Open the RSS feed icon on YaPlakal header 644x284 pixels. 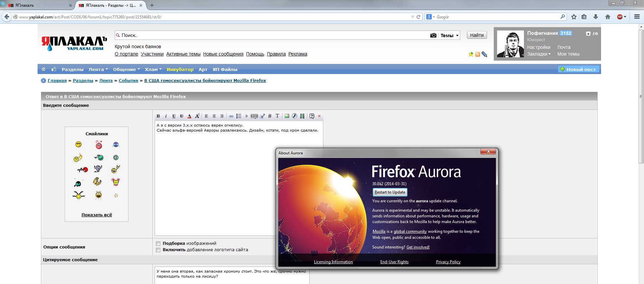(x=478, y=54)
